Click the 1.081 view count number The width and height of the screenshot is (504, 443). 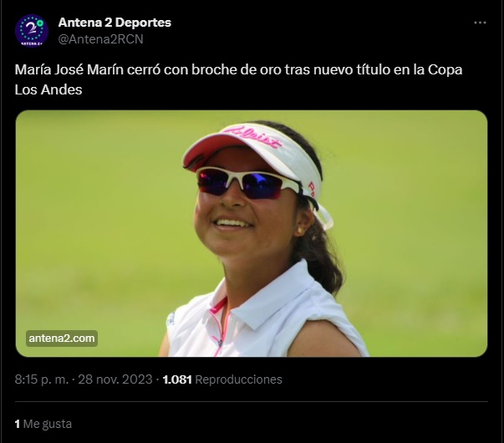click(x=177, y=379)
